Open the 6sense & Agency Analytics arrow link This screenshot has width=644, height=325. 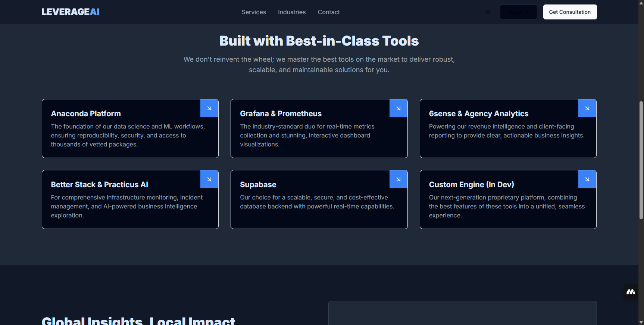[x=587, y=108]
